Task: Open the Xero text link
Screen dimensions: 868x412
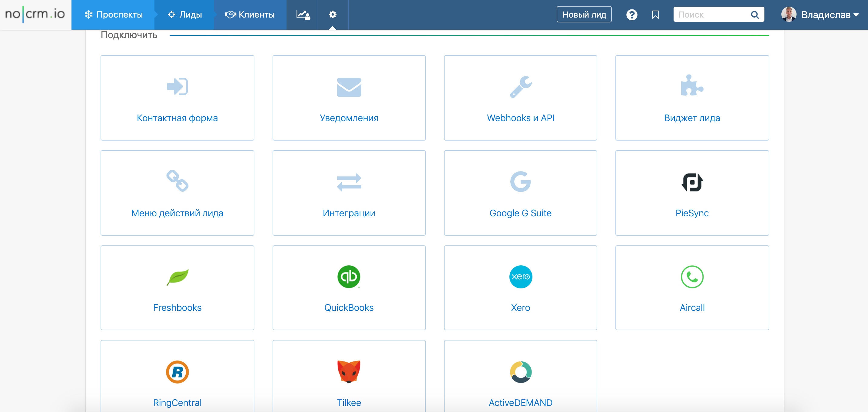Action: [x=520, y=307]
